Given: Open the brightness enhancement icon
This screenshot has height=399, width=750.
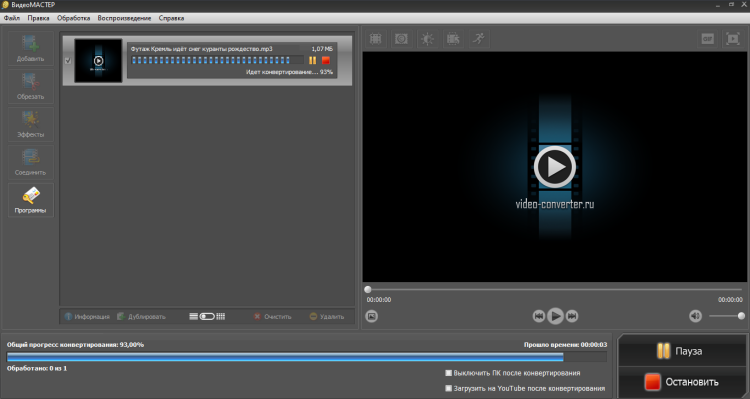Looking at the screenshot, I should pos(427,39).
